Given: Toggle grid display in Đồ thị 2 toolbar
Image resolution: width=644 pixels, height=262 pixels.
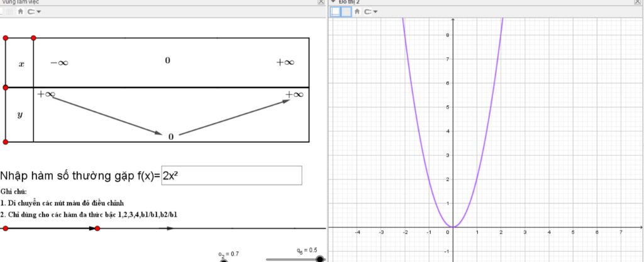Looking at the screenshot, I should [x=347, y=12].
